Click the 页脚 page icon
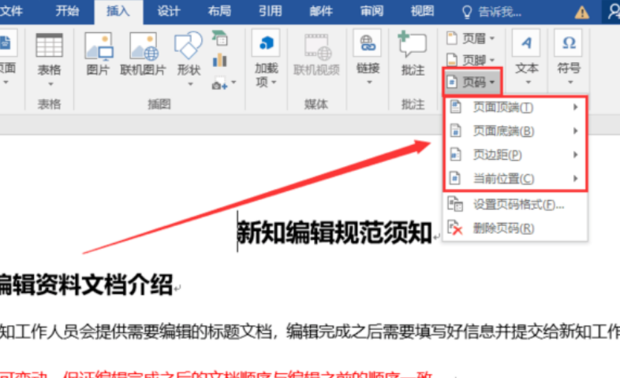620x378 pixels. point(452,60)
